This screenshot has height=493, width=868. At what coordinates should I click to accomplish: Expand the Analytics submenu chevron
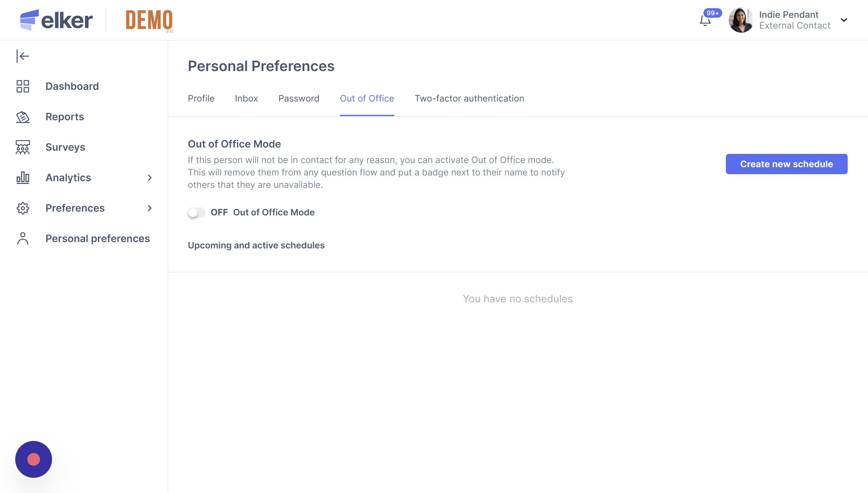[150, 178]
